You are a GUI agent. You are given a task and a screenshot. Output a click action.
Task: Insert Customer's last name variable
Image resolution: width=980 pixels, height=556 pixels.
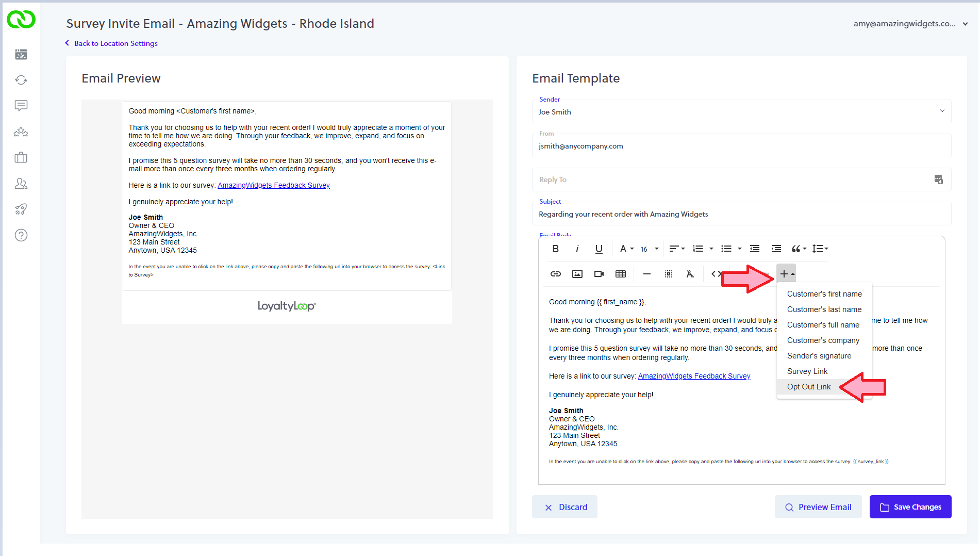(x=824, y=309)
